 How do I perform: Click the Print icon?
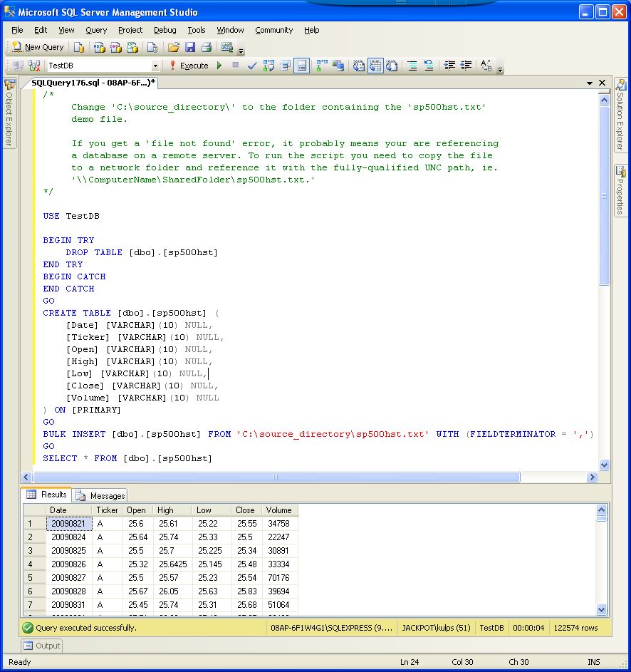(x=207, y=47)
